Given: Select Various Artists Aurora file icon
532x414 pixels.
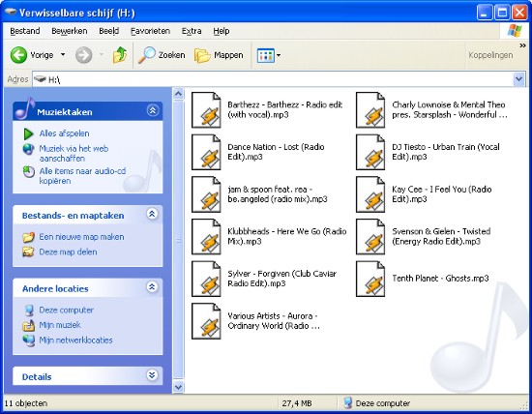Looking at the screenshot, I should click(206, 321).
